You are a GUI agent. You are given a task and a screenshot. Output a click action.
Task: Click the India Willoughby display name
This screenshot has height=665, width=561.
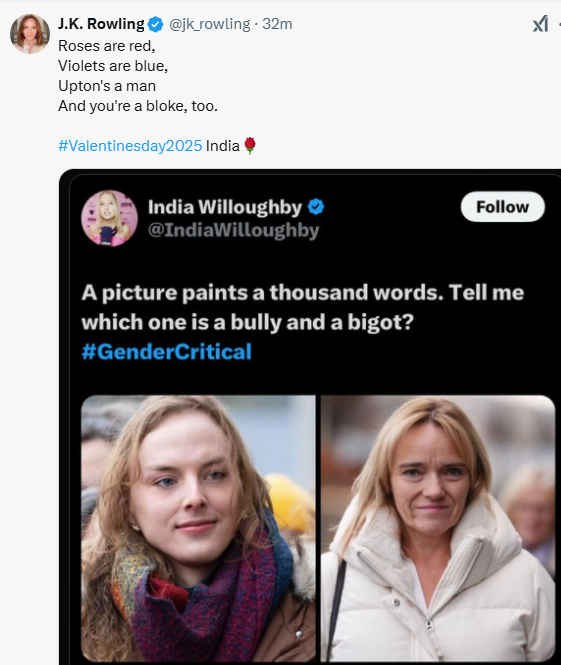tap(225, 207)
